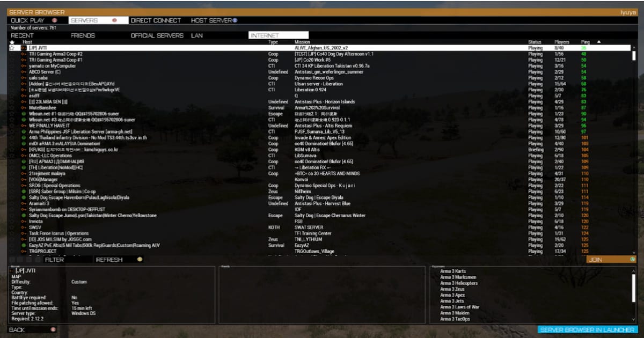Click the key icon next to WE FINALLY HAVE IT

(24, 126)
